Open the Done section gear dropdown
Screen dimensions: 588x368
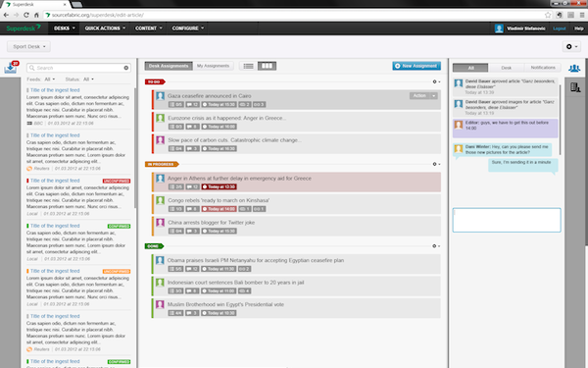coord(436,246)
